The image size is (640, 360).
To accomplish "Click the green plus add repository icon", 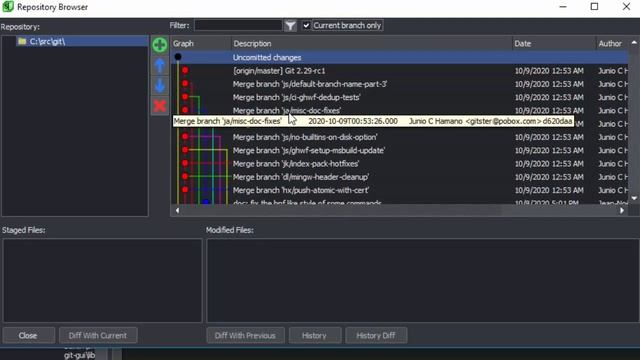I will coord(160,45).
